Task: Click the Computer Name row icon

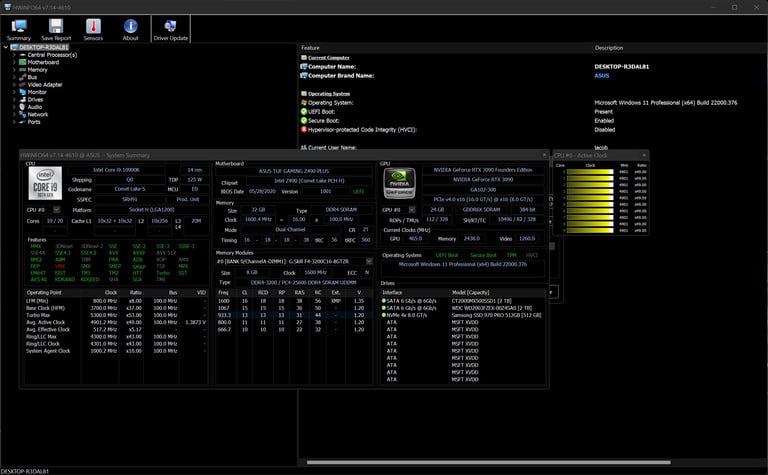Action: (x=304, y=67)
